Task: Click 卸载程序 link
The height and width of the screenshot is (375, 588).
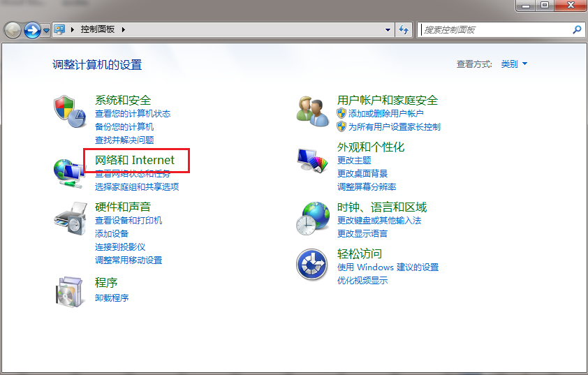Action: point(112,297)
